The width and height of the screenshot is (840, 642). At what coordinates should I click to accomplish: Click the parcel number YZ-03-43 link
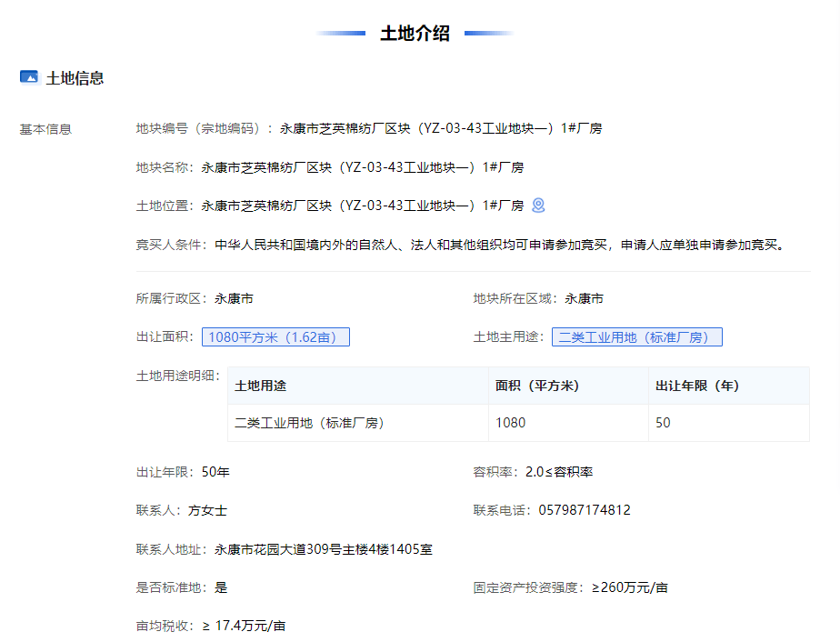point(463,128)
